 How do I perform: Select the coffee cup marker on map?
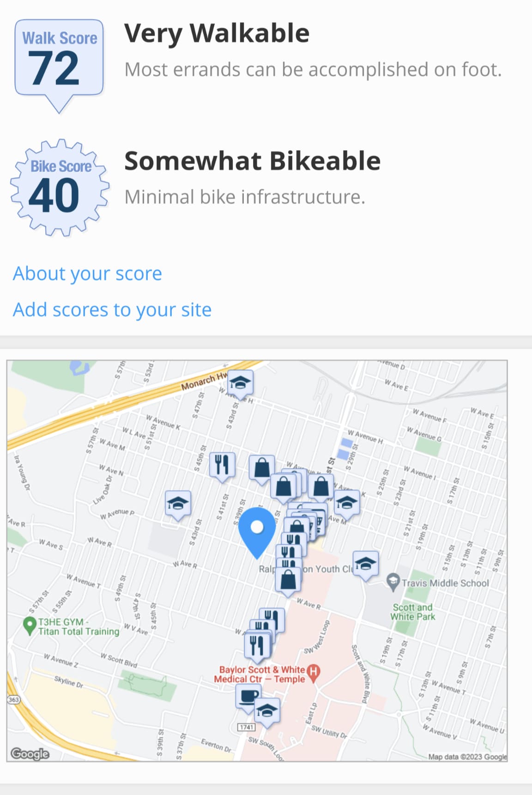point(248,697)
